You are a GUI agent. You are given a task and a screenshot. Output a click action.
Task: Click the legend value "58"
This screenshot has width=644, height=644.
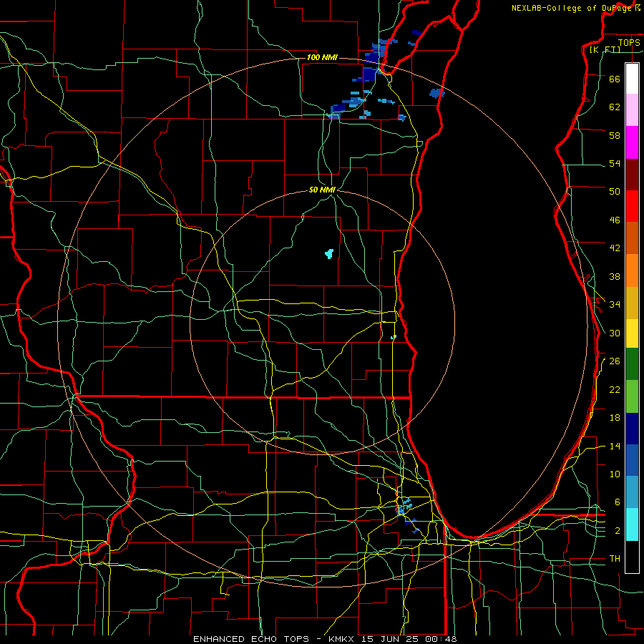click(x=615, y=135)
